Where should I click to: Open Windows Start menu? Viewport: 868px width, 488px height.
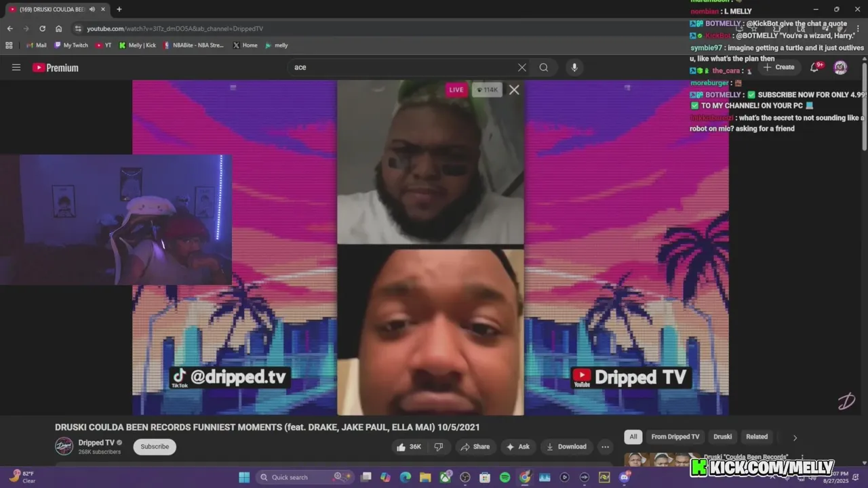point(244,477)
